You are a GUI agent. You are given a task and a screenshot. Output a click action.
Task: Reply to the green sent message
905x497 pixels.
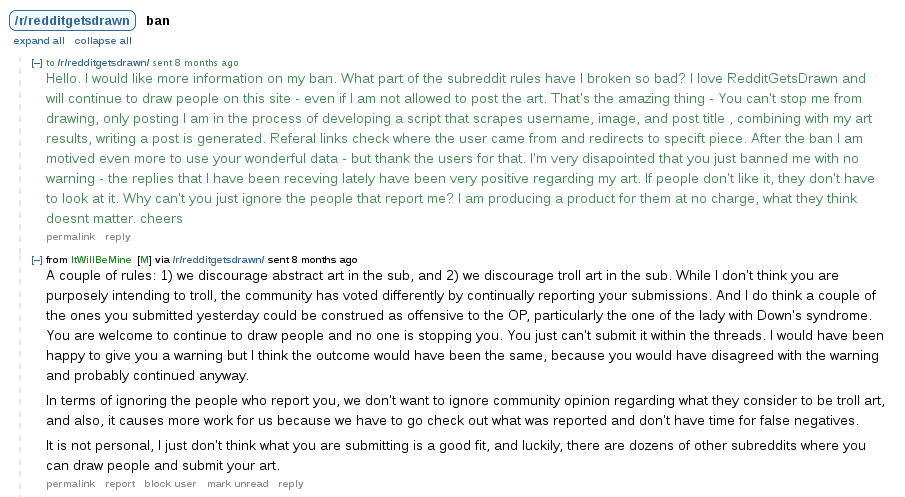118,237
